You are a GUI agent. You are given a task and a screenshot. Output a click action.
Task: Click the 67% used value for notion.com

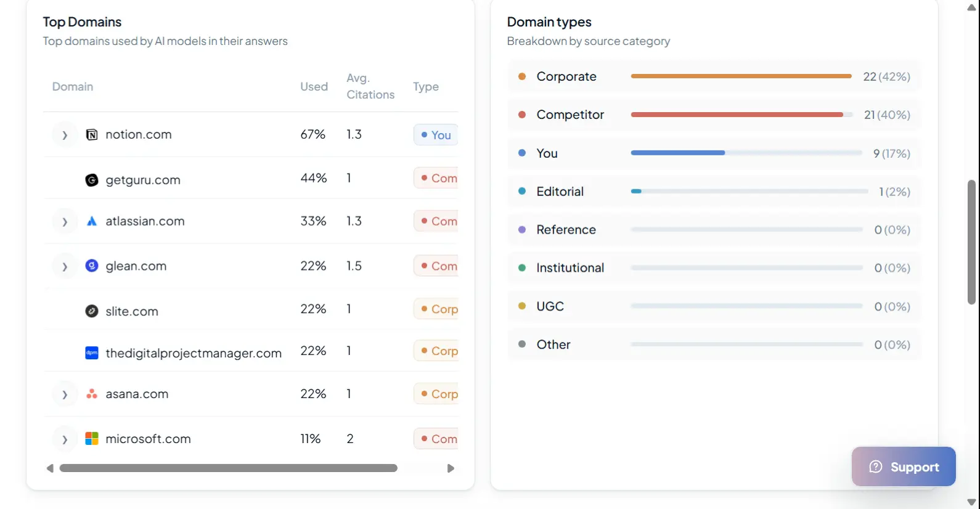click(313, 134)
